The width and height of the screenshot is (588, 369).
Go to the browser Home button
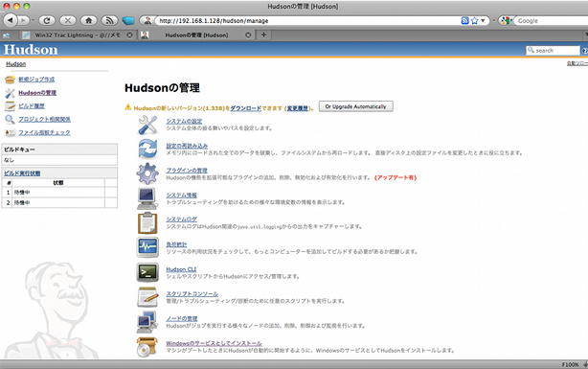89,20
